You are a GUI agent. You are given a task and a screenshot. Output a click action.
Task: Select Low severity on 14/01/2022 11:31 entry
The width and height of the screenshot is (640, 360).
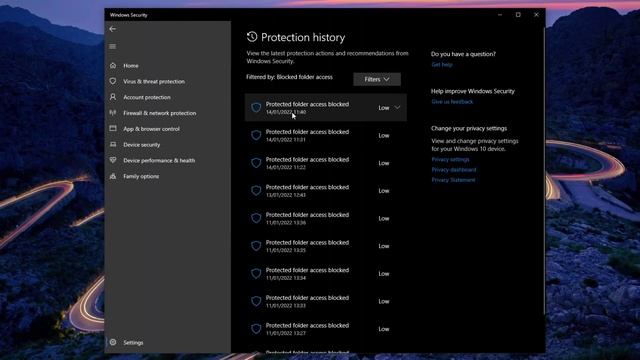pos(384,136)
